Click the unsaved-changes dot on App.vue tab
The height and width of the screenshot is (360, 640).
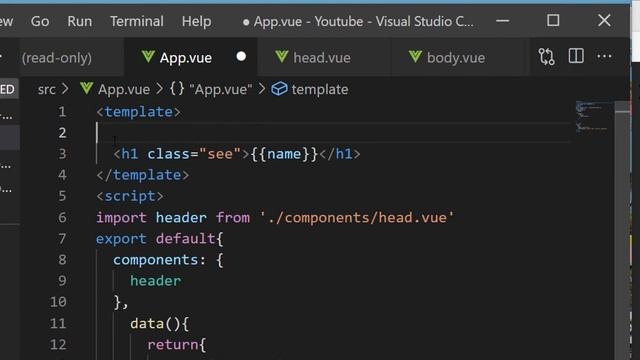[241, 56]
